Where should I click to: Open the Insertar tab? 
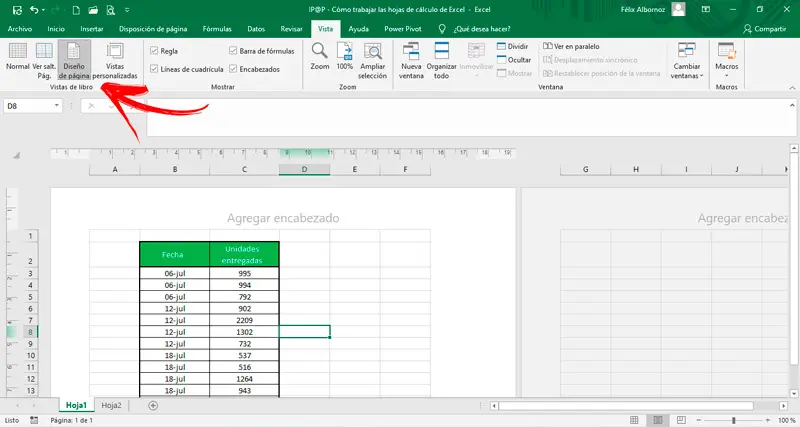tap(92, 29)
